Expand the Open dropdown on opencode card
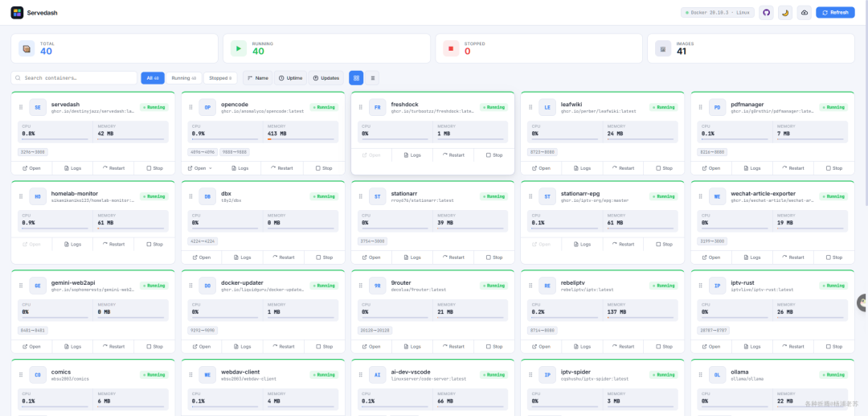 click(211, 168)
